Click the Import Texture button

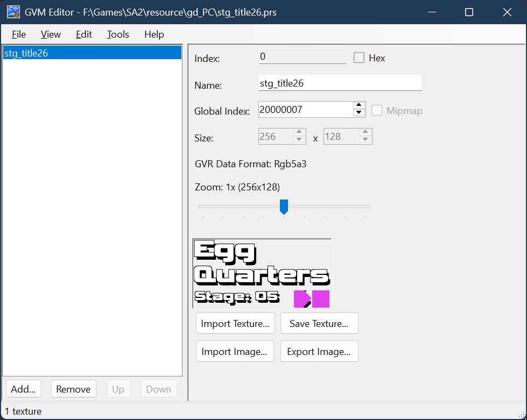coord(235,324)
